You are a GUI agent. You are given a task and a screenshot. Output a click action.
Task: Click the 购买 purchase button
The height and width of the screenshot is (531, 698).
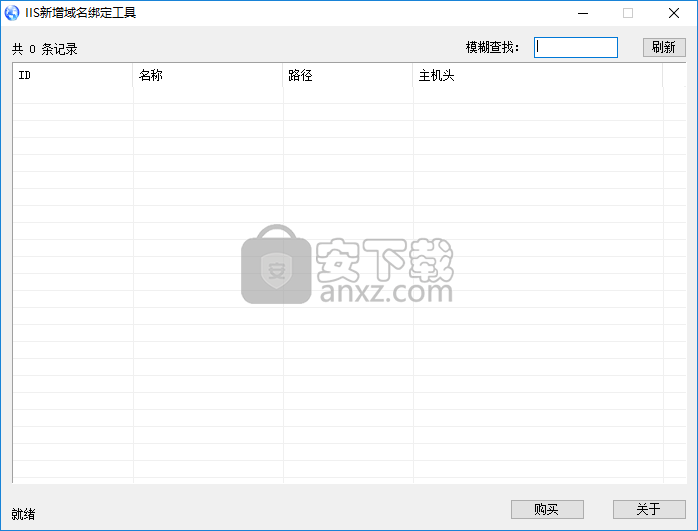pos(547,509)
